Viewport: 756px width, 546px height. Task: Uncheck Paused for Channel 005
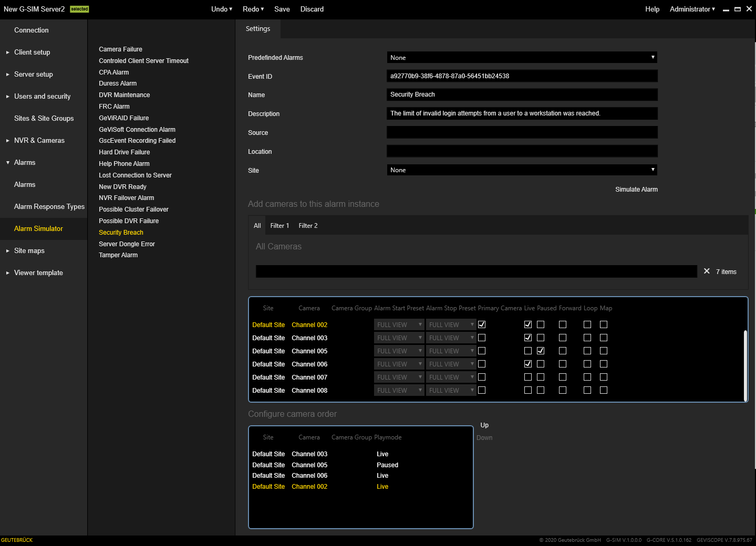pyautogui.click(x=541, y=351)
